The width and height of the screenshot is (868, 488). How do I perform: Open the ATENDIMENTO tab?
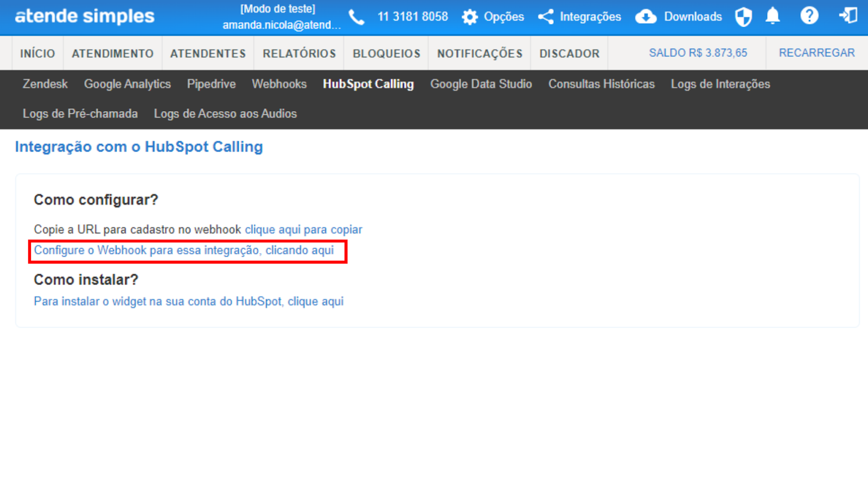(x=113, y=53)
